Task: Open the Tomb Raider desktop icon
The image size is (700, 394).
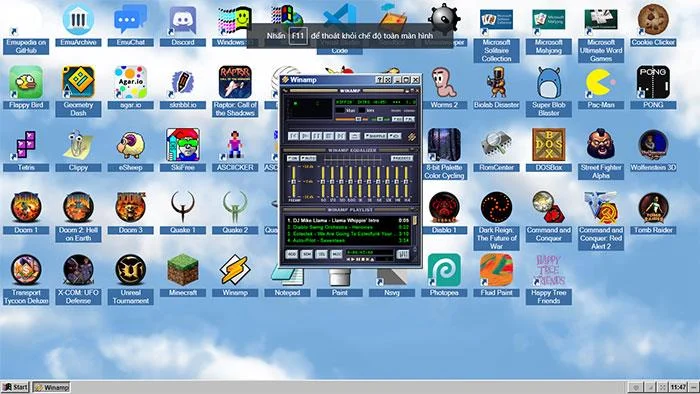Action: (x=653, y=213)
